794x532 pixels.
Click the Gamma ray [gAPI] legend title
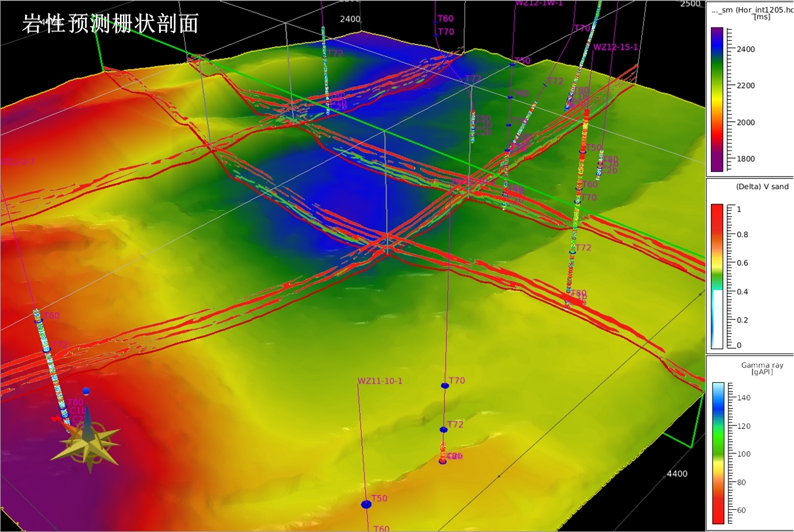point(762,368)
